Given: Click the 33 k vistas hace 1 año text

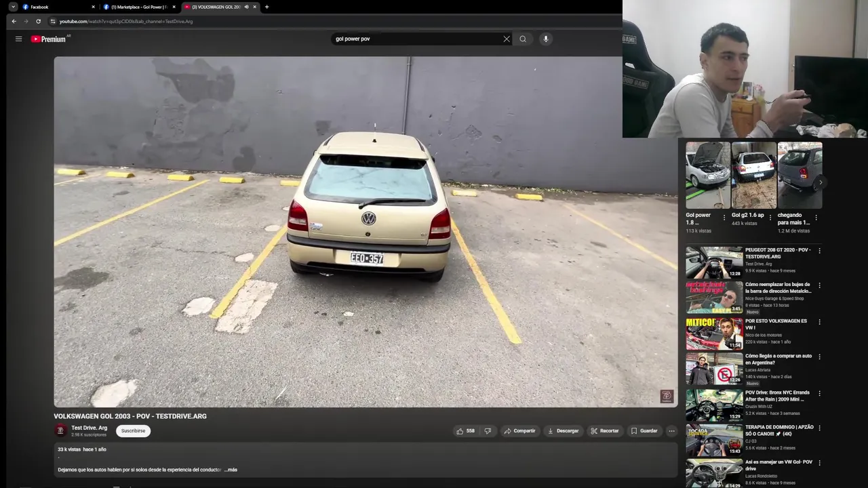Looking at the screenshot, I should (82, 449).
